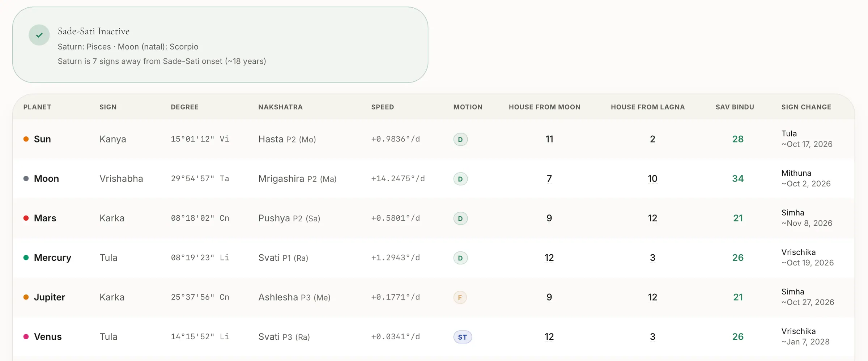Screen dimensions: 868x361
Task: Click the DEGREE column header
Action: 184,107
